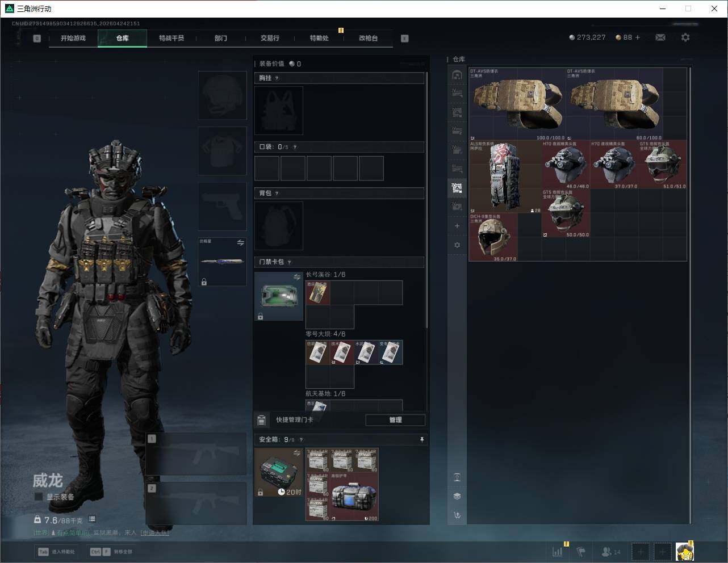This screenshot has height=563, width=728.
Task: Open stash sidebar gear settings
Action: pyautogui.click(x=457, y=245)
